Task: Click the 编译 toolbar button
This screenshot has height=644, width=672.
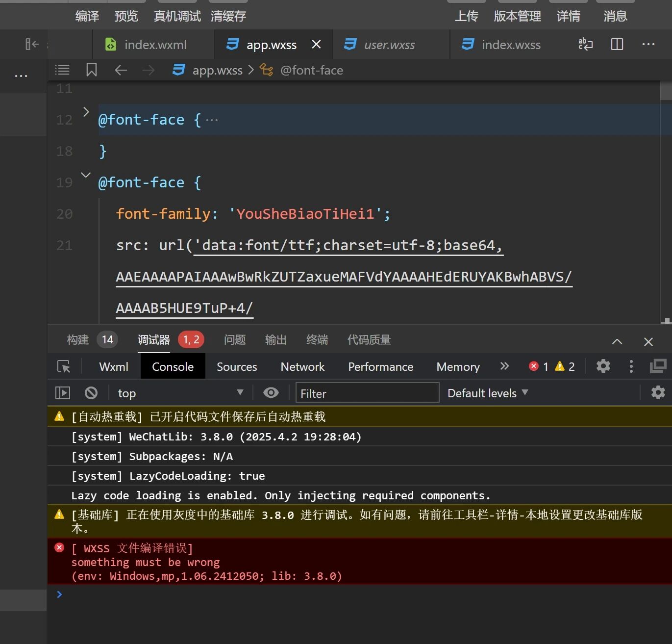Action: coord(87,16)
